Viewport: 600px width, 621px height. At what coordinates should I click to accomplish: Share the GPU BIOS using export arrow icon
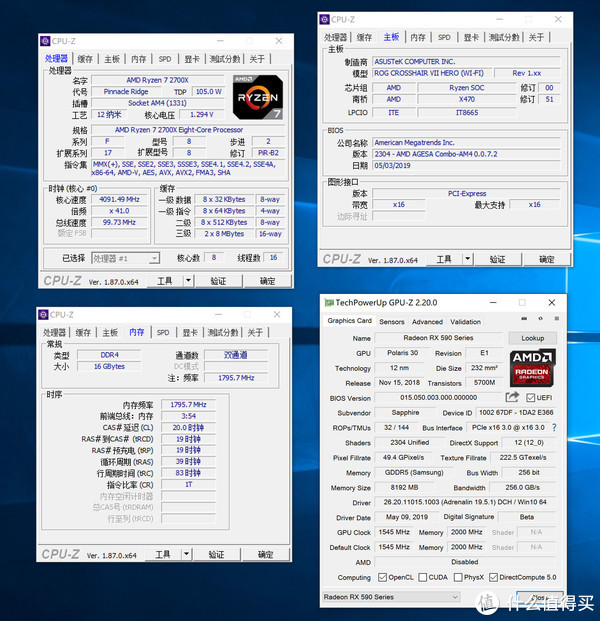[512, 396]
